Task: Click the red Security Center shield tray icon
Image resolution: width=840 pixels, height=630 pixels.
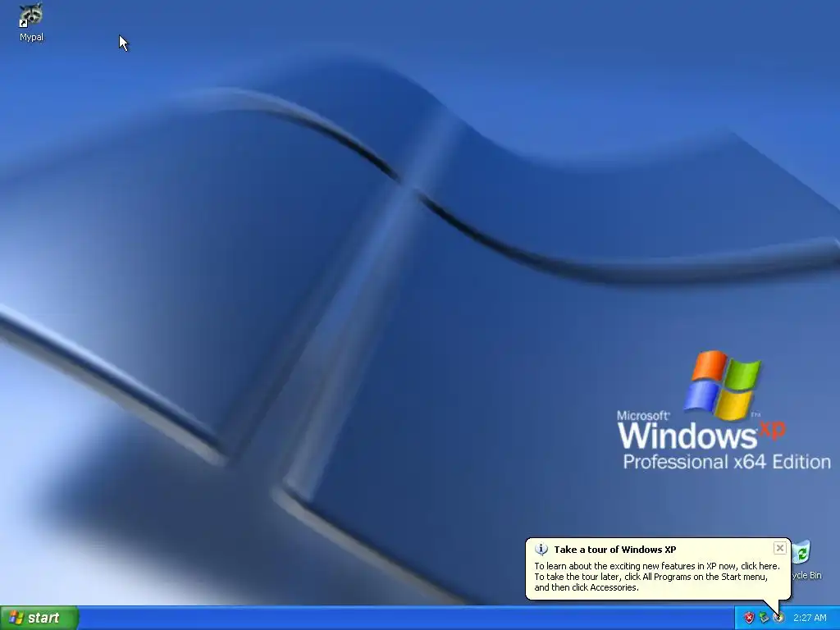Action: 749,618
